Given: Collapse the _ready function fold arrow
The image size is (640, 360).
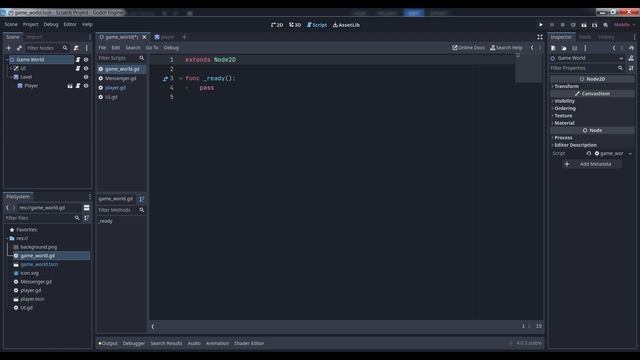Looking at the screenshot, I should (x=181, y=78).
